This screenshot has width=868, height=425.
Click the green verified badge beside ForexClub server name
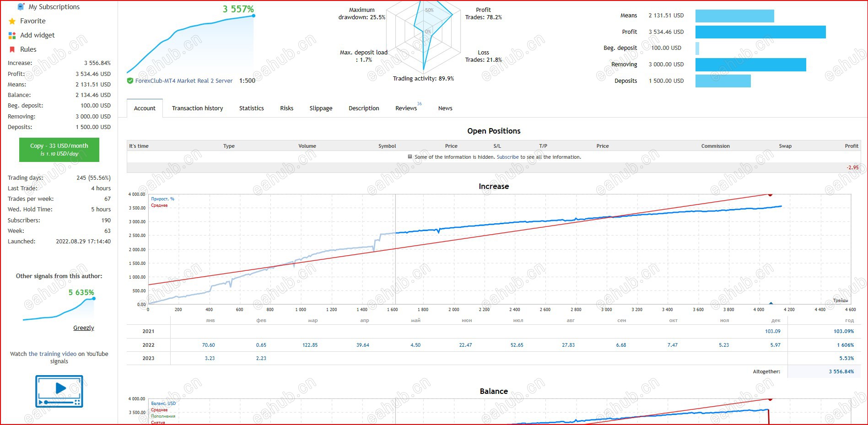[x=130, y=81]
